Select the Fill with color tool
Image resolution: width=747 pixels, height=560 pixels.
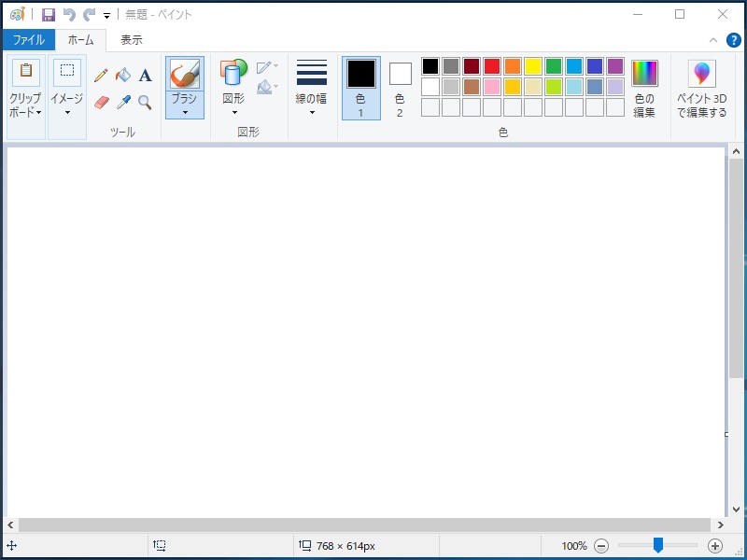122,75
